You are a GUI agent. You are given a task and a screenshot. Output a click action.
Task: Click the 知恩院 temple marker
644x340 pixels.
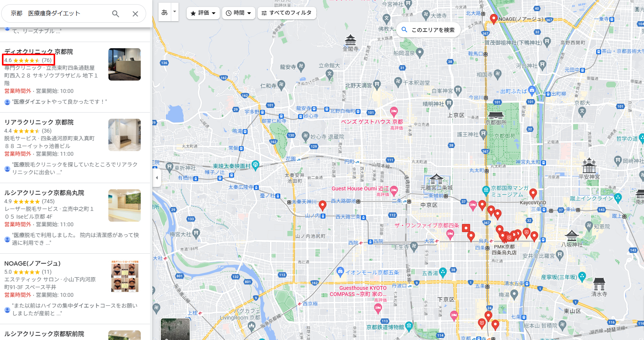click(588, 226)
